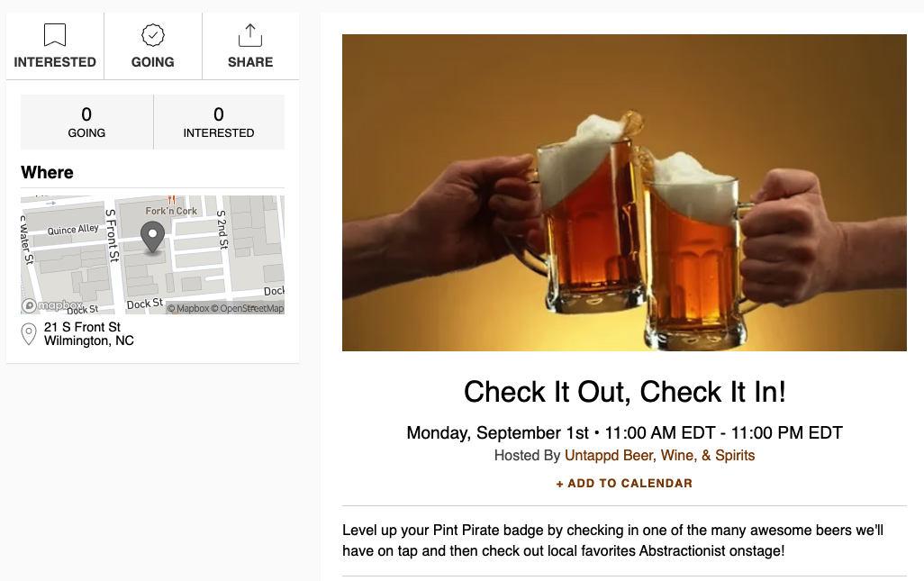Click the beer mugs event image
The height and width of the screenshot is (581, 924).
point(624,193)
